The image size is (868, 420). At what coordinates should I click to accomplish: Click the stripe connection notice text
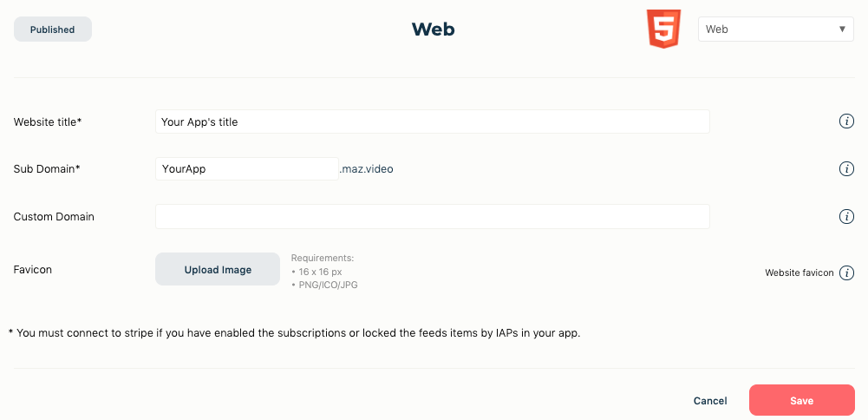click(295, 333)
